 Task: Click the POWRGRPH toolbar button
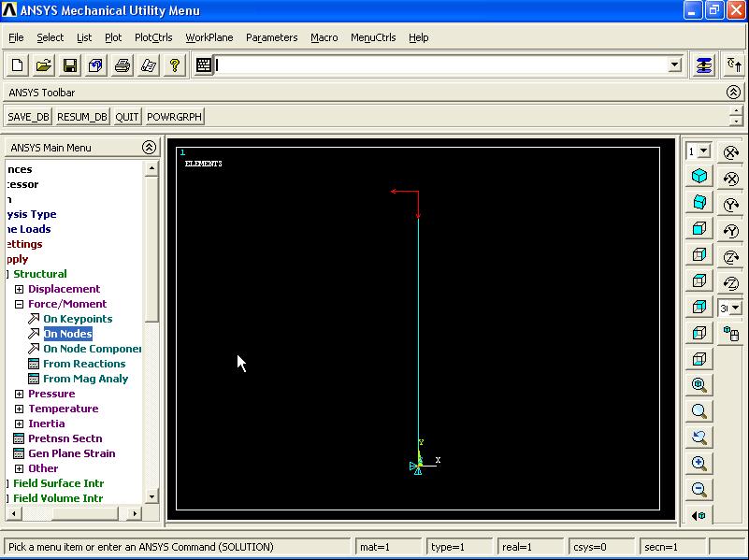[x=174, y=117]
